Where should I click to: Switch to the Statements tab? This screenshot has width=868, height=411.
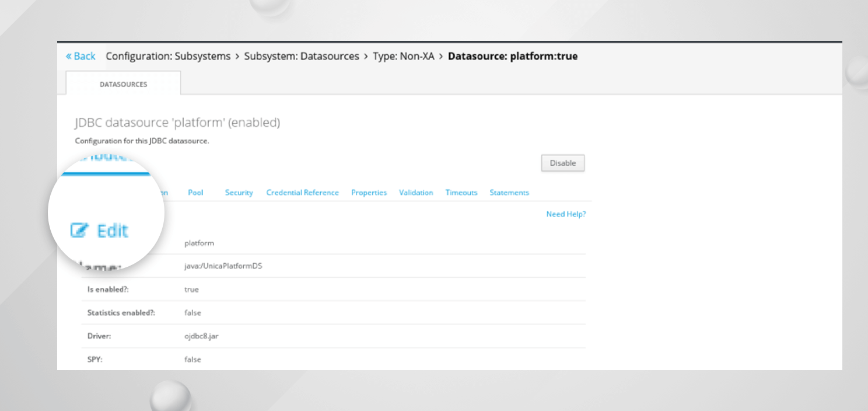point(509,193)
